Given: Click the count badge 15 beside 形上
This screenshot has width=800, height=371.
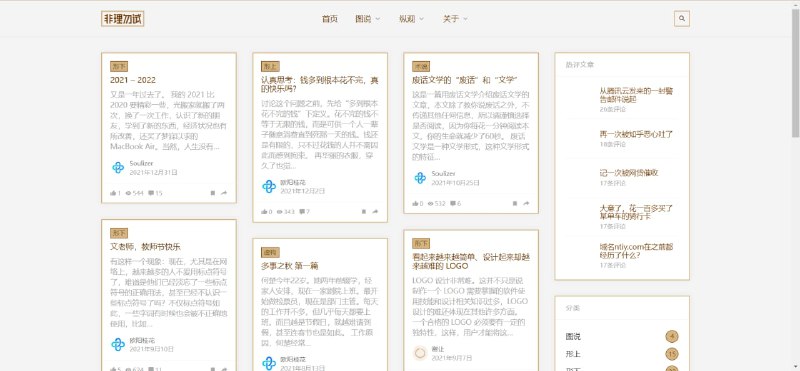Looking at the screenshot, I should coord(672,354).
